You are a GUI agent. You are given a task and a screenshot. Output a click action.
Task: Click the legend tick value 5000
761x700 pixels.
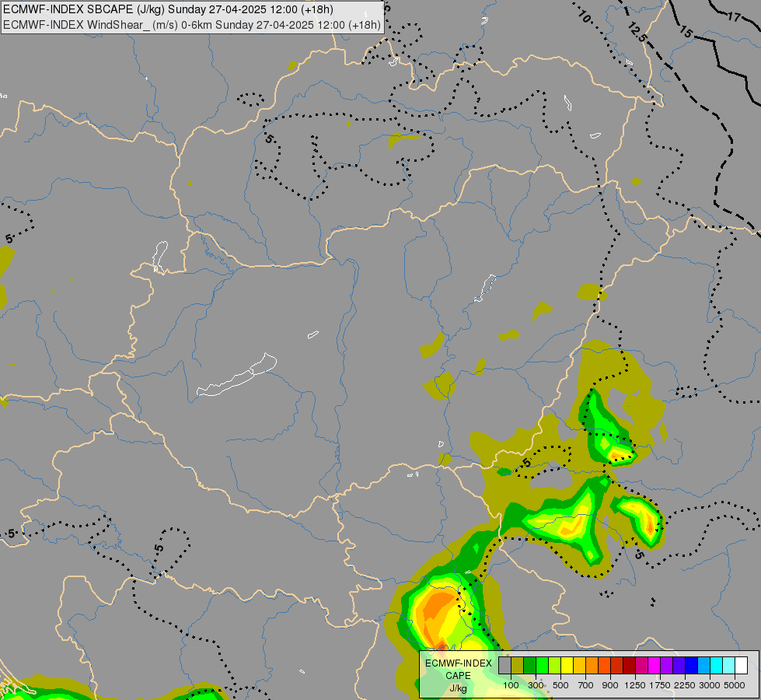(x=735, y=685)
